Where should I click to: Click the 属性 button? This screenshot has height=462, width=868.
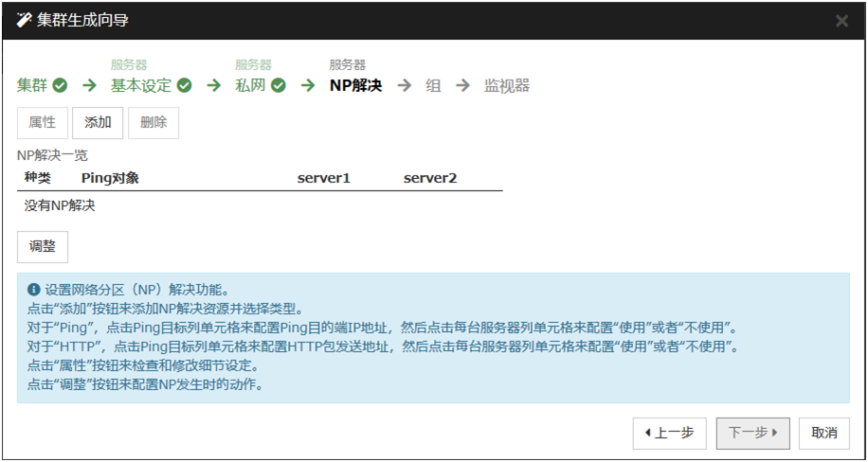click(x=43, y=123)
